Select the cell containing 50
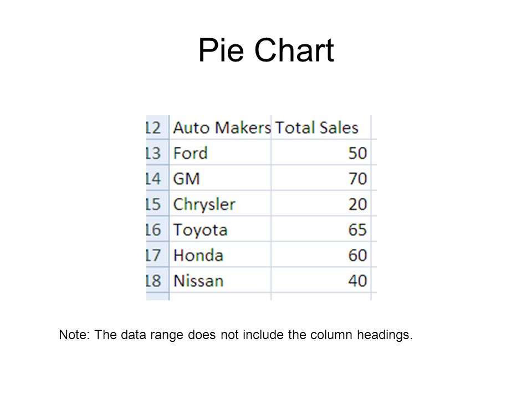The image size is (532, 399). click(321, 153)
